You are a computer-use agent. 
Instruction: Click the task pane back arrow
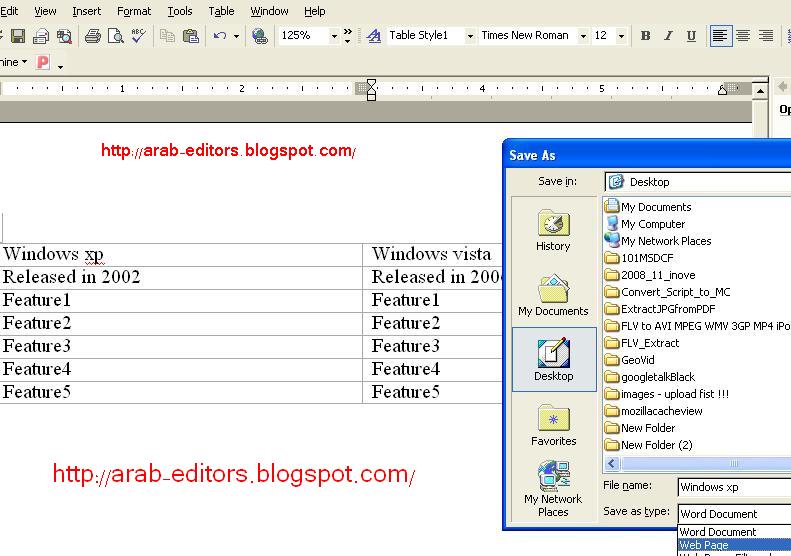(782, 86)
